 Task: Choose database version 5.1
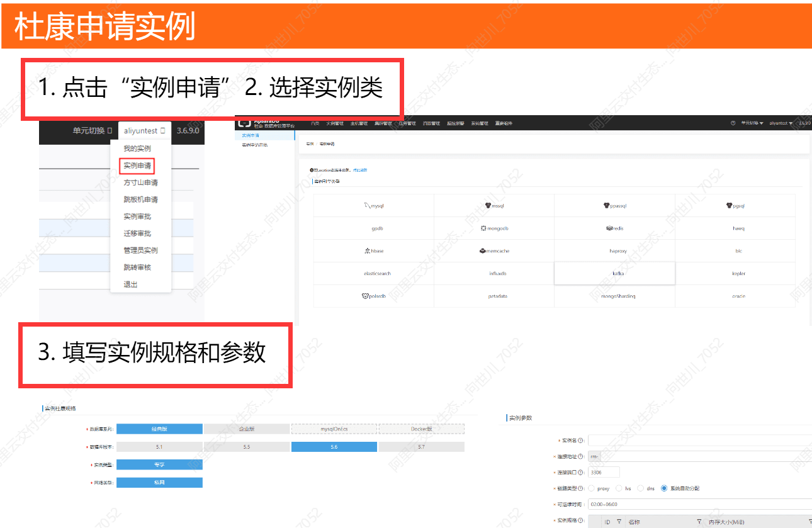(159, 447)
